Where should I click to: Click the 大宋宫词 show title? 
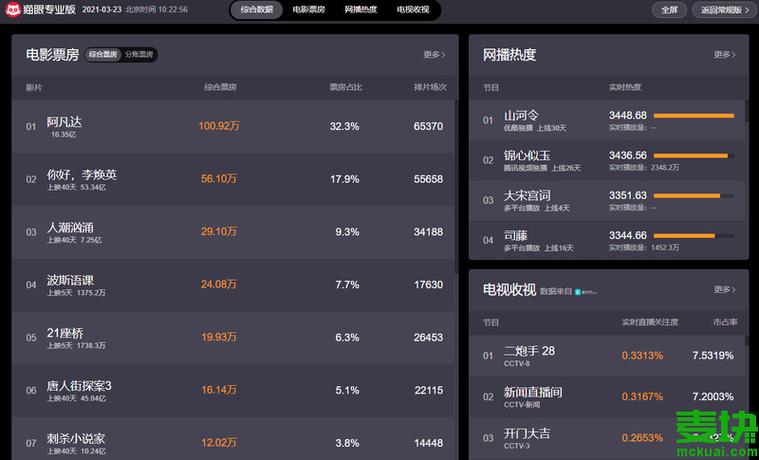(x=527, y=196)
